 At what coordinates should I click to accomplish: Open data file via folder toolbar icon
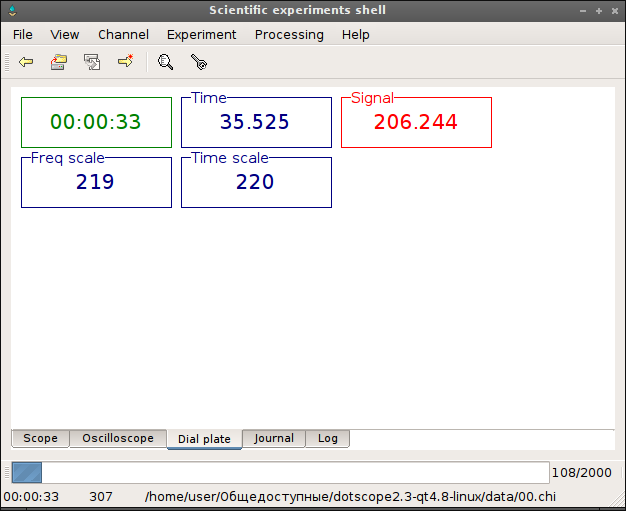(x=59, y=62)
